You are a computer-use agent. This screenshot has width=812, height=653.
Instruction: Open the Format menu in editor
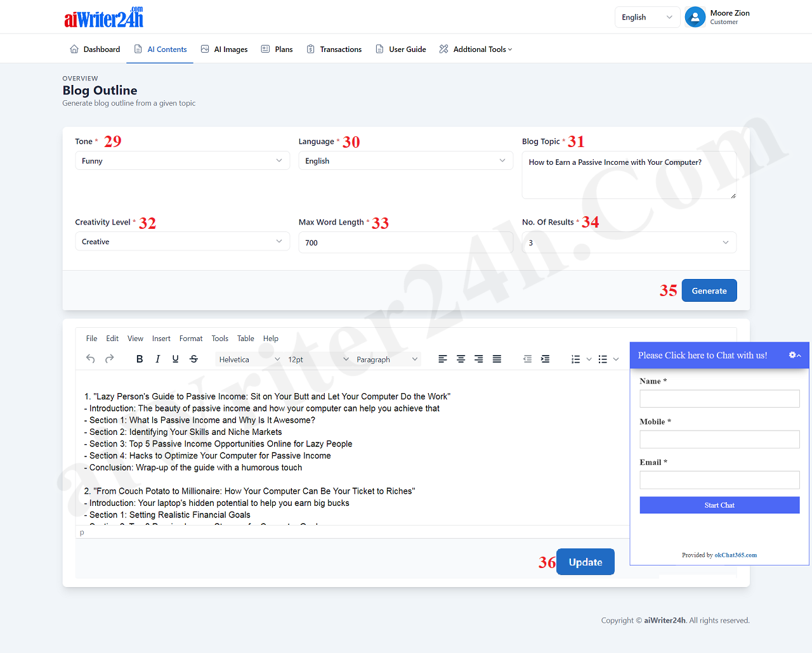(191, 339)
